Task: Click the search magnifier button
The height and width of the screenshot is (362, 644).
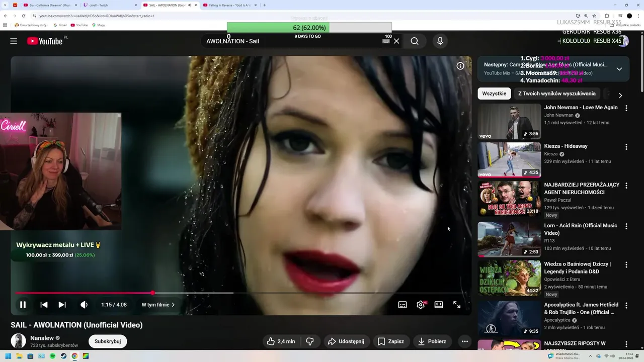Action: (415, 41)
